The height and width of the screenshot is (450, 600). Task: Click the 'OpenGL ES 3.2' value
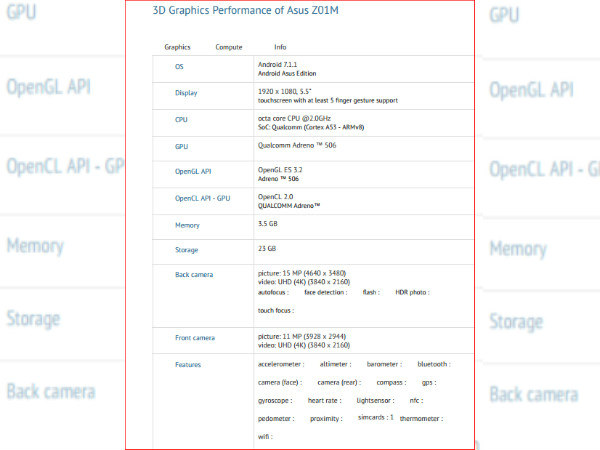280,170
